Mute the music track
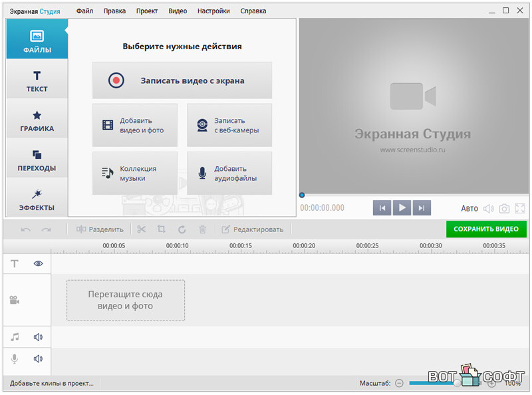 38,337
